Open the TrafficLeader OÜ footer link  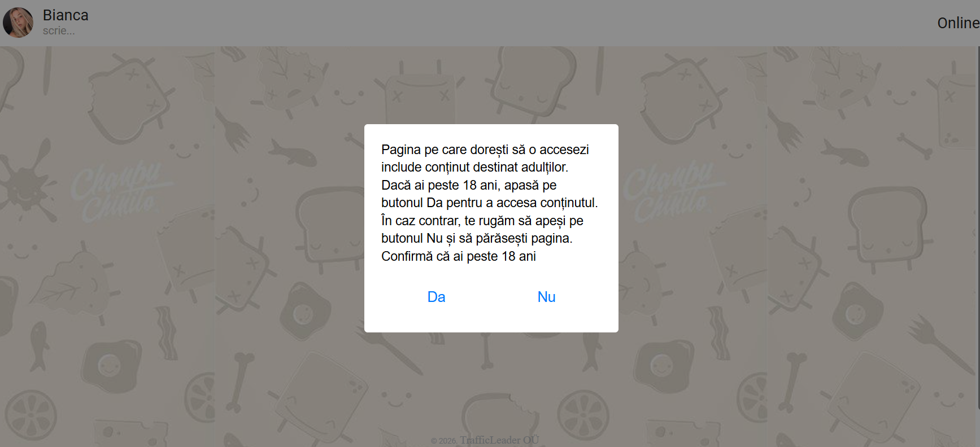[x=499, y=440]
